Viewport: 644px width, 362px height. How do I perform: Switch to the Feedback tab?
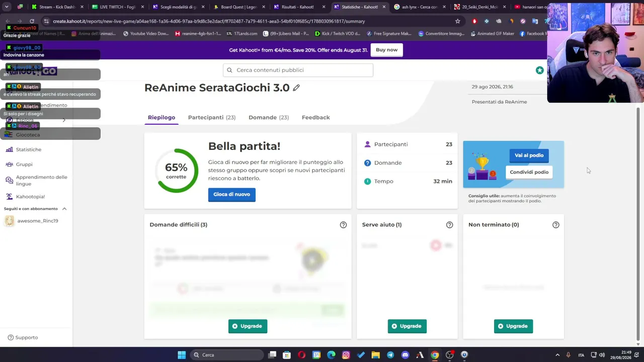pyautogui.click(x=316, y=118)
